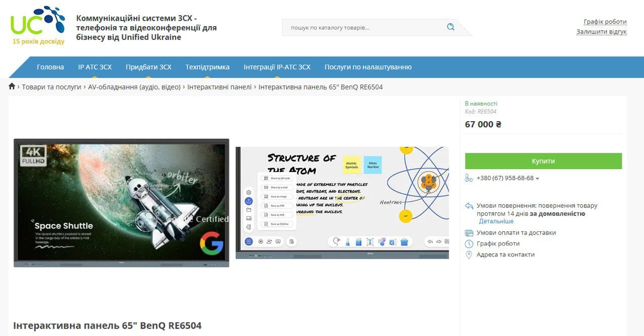This screenshot has height=336, width=644.
Task: Open Адреса та контакти link
Action: 506,255
